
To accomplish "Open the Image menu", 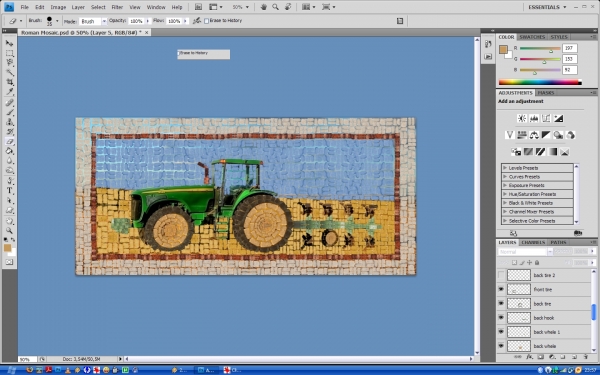I will coord(58,7).
